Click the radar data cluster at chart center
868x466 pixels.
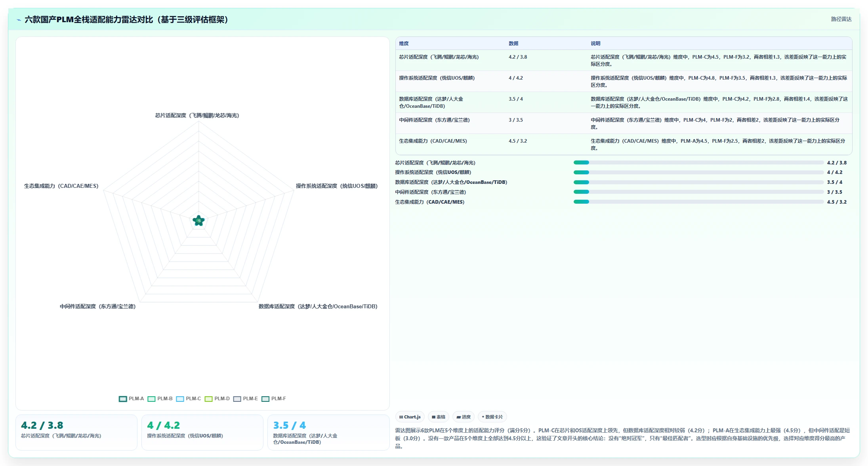(x=198, y=221)
